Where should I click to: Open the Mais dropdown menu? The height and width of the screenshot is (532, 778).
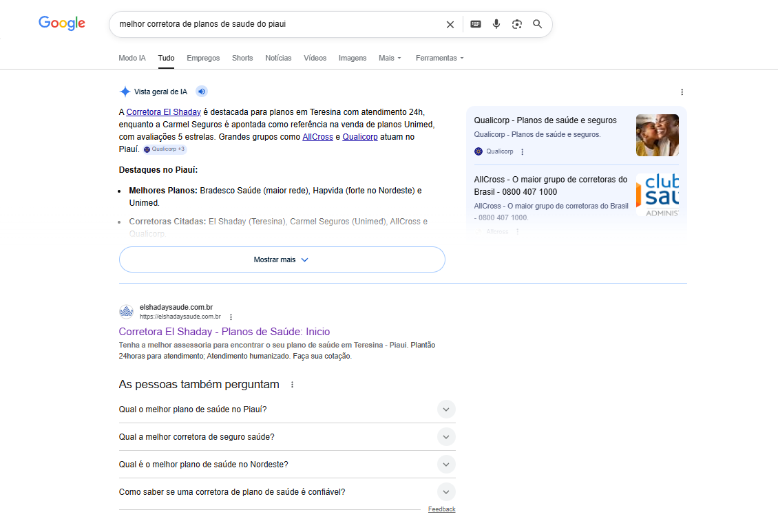390,58
